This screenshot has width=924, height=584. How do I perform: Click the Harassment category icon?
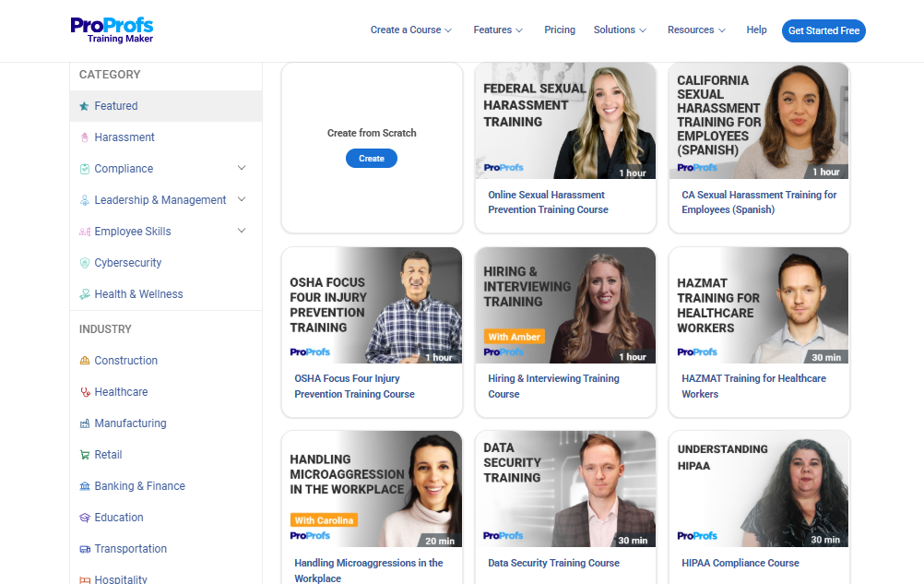[x=84, y=137]
